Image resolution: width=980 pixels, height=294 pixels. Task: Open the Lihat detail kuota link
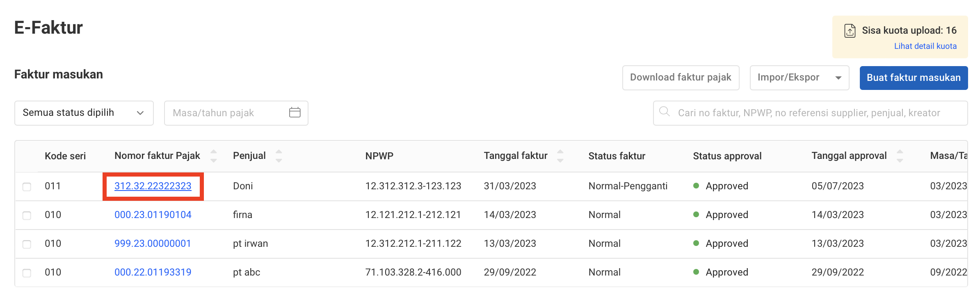[925, 46]
